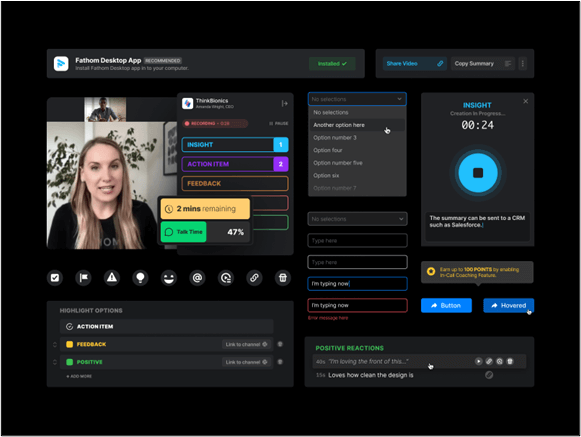
Task: Click the exit arrow icon beside ThinkBionics
Action: 284,103
